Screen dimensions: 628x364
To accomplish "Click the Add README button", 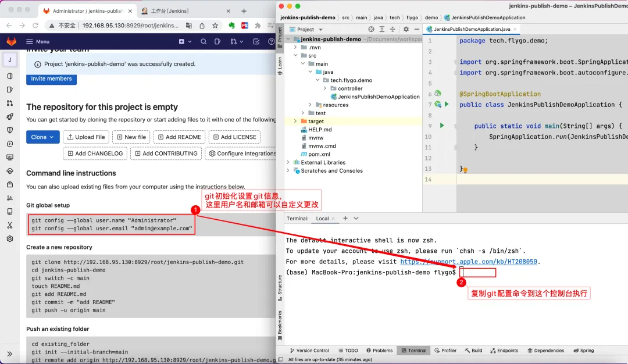I will coord(179,137).
